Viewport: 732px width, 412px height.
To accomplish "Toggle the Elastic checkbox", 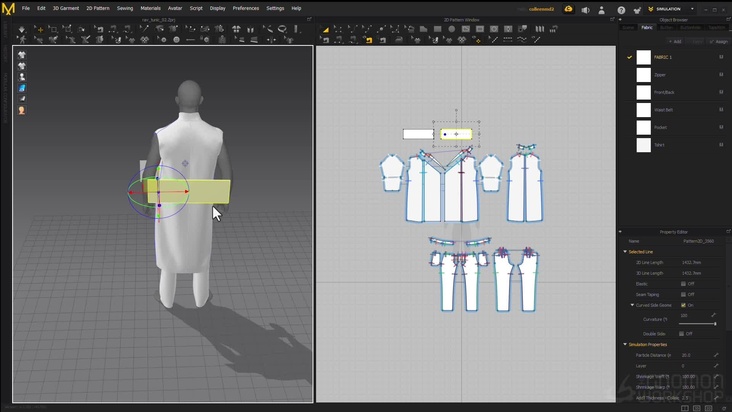I will (683, 284).
